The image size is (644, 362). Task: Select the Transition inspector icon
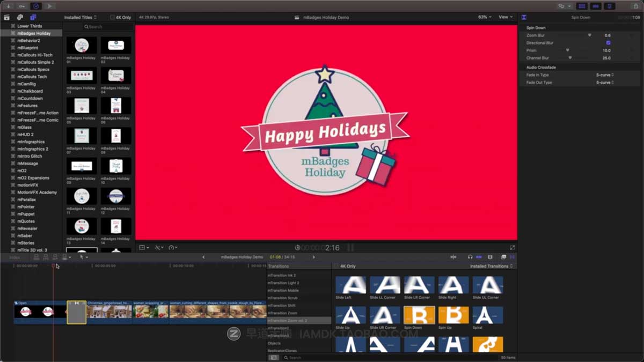[524, 17]
